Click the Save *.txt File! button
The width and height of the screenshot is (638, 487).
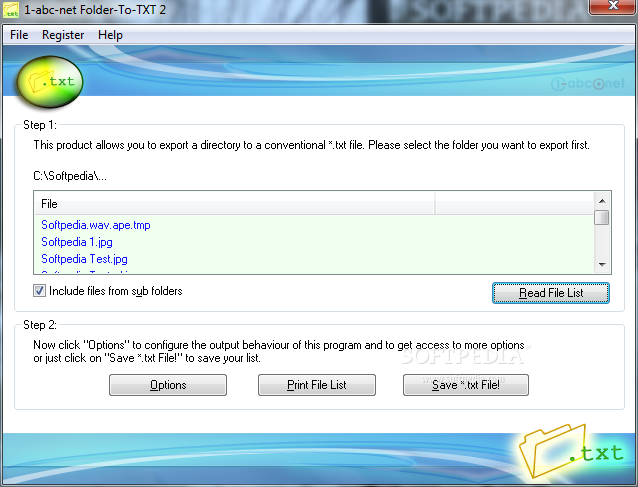pos(466,385)
